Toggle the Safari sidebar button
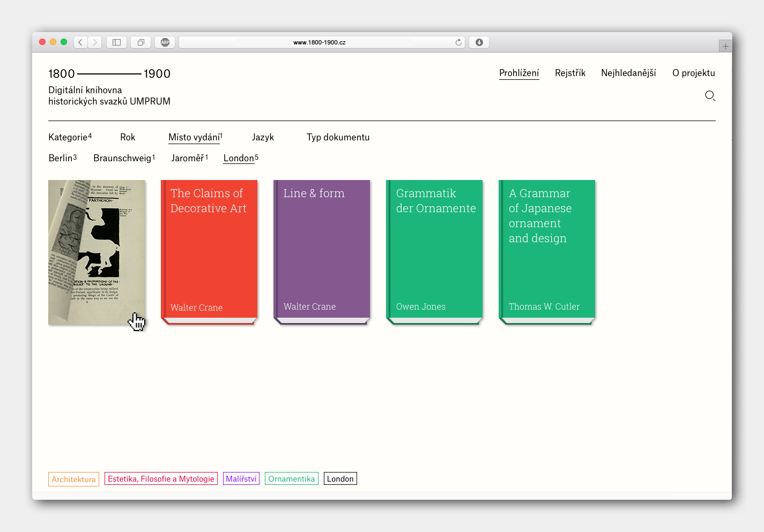 (116, 42)
